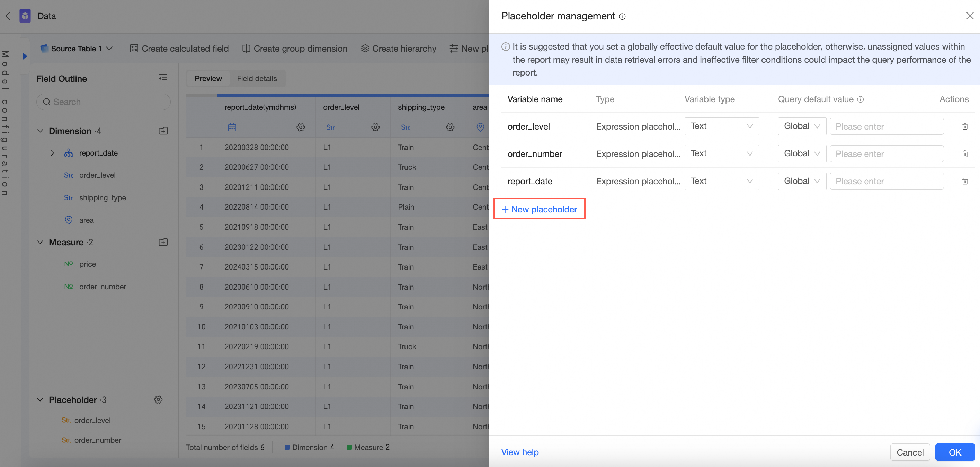Image resolution: width=980 pixels, height=467 pixels.
Task: Click add-folder icon beside Dimension header
Action: tap(163, 131)
